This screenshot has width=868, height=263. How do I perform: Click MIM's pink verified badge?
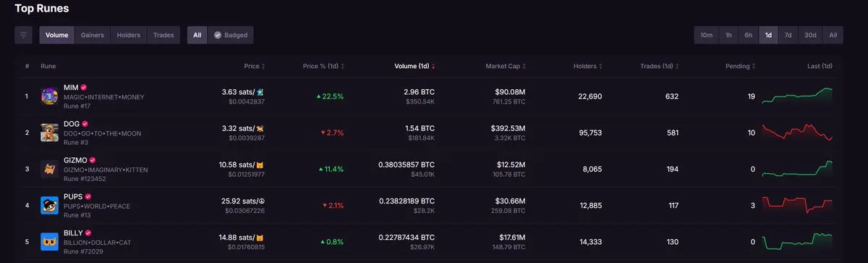click(84, 87)
